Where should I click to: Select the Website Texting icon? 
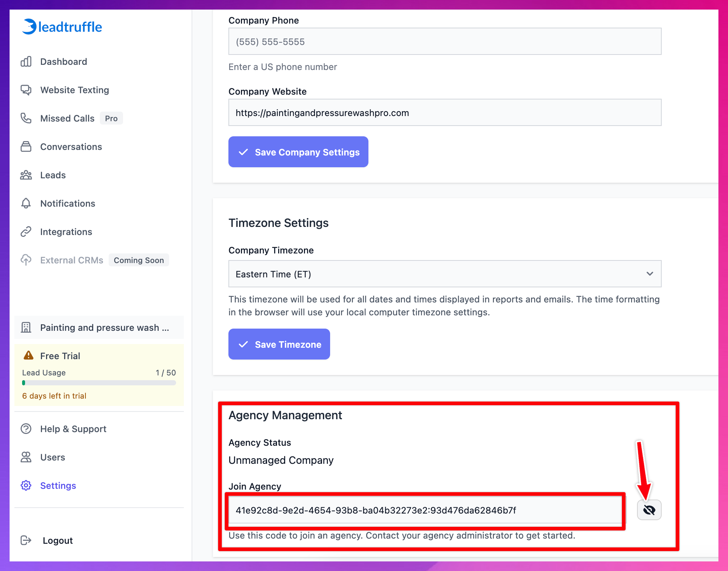pyautogui.click(x=26, y=90)
